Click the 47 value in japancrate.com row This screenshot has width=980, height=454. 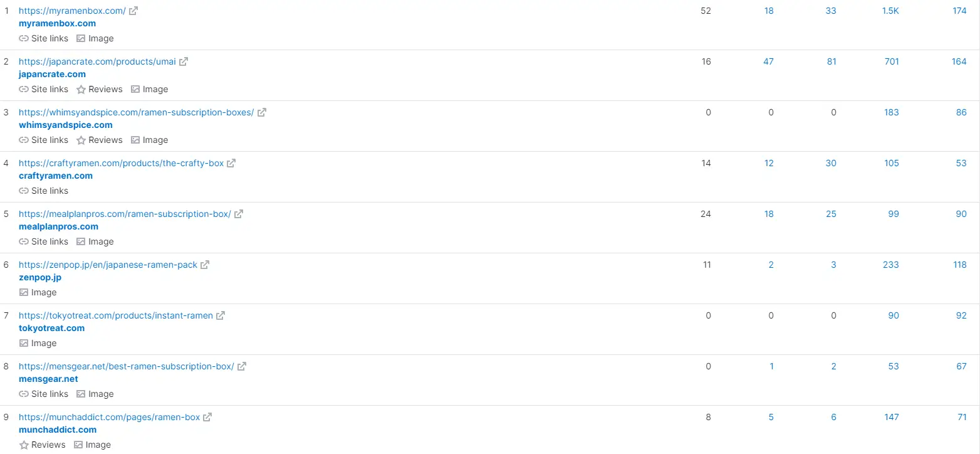(769, 61)
